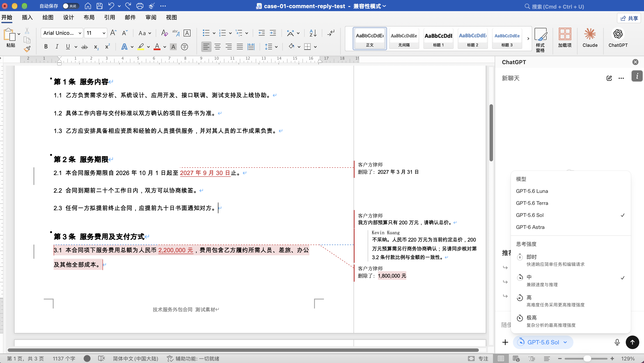Open the ChatGPT add-in from ribbon
Viewport: 644px width, 363px height.
tap(618, 38)
